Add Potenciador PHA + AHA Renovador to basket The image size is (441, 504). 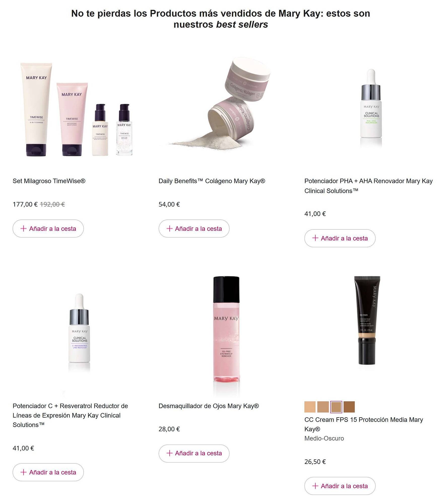tap(340, 238)
